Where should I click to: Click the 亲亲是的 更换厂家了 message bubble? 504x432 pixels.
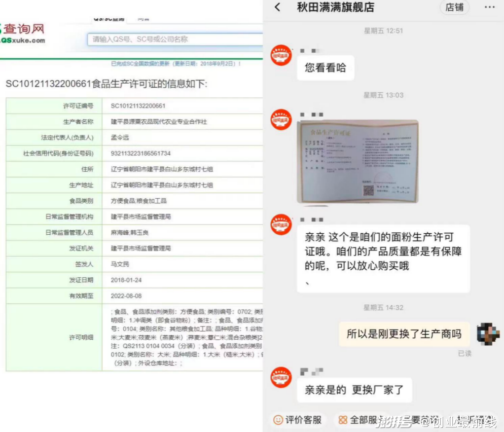point(354,390)
